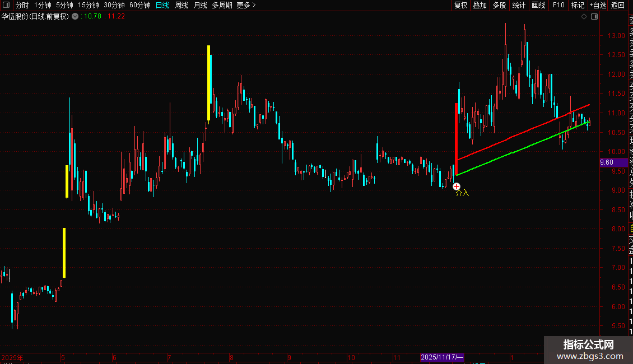633x364 pixels.
Task: Click the 叠加 overlay button
Action: coord(480,5)
